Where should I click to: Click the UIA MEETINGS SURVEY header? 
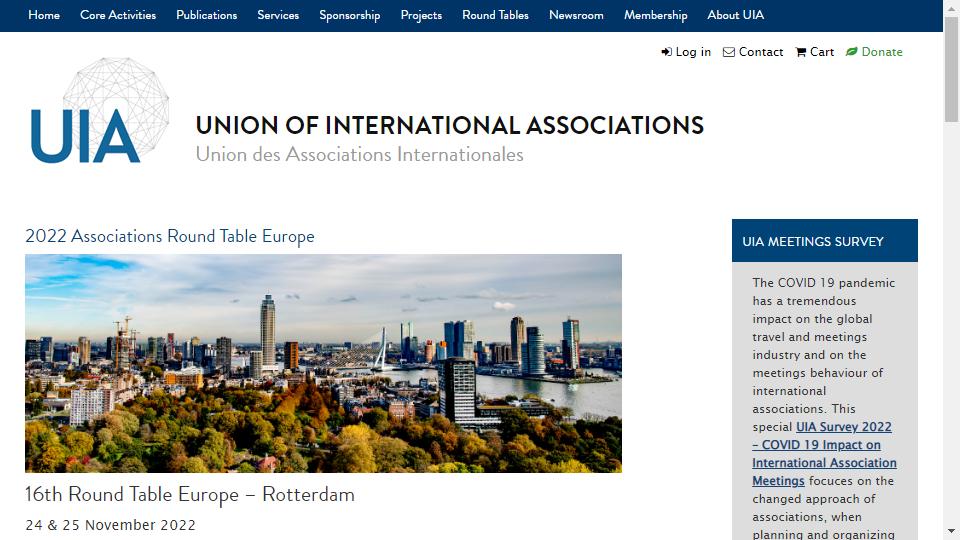825,241
